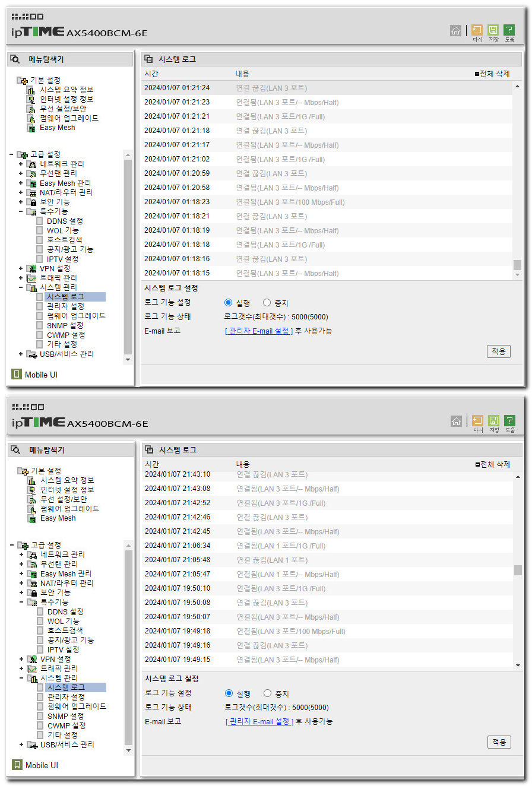This screenshot has height=786, width=532.
Task: Open IPTV 설정 in lower window tree
Action: pos(63,649)
